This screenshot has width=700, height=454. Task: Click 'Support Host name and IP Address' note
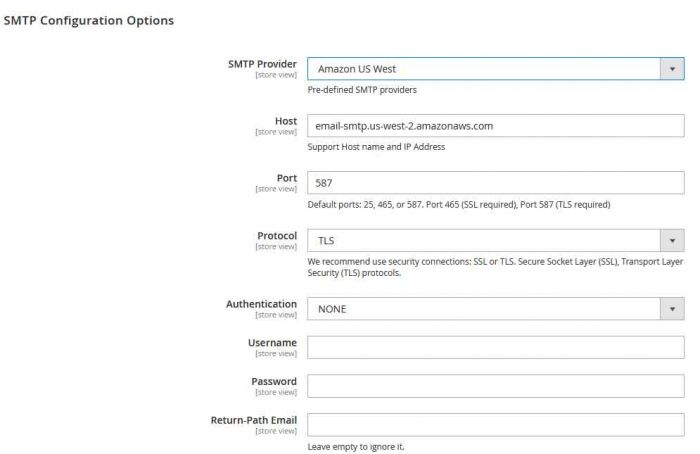click(x=376, y=147)
